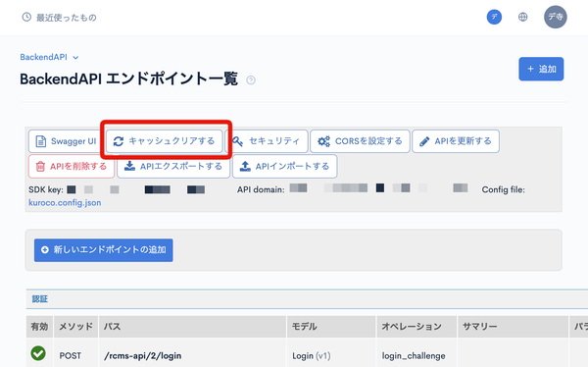This screenshot has height=367, width=588.
Task: Open the recently used clock icon
Action: (26, 17)
